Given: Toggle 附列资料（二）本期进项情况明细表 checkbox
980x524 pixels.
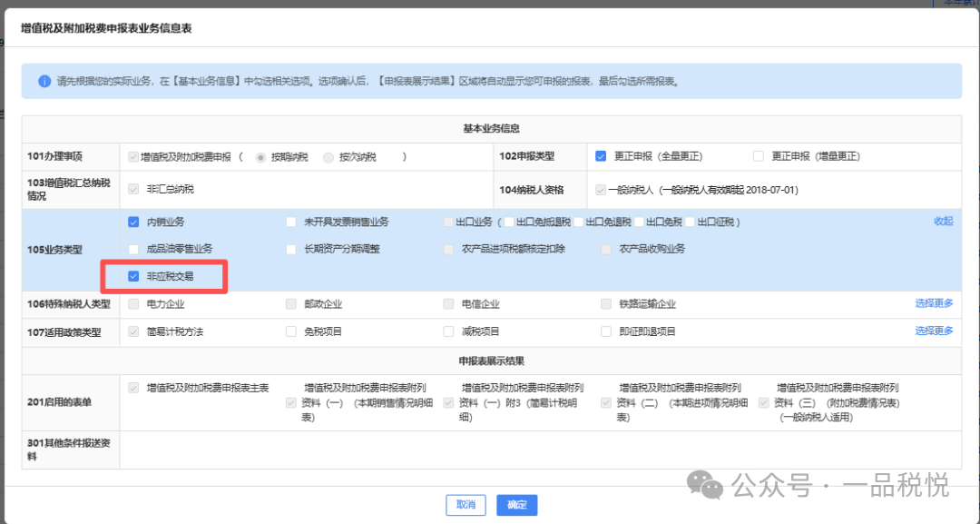Looking at the screenshot, I should [x=605, y=402].
